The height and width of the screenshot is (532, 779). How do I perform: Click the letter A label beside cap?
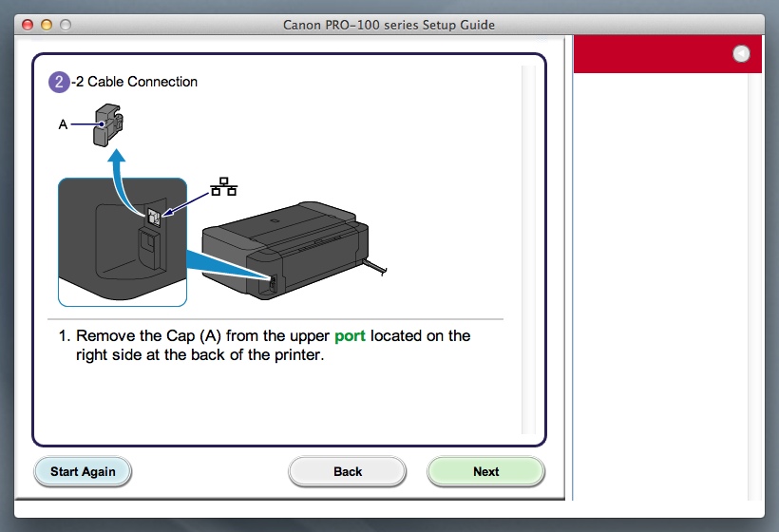pos(64,123)
